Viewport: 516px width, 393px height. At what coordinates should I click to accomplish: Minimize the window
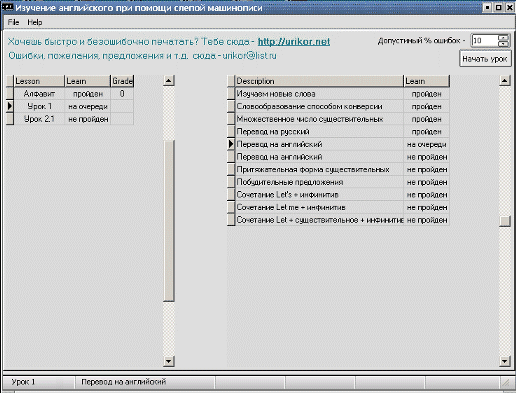[x=487, y=7]
